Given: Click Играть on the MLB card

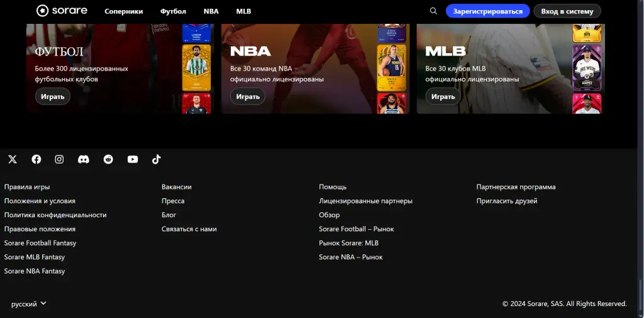Looking at the screenshot, I should tap(443, 97).
